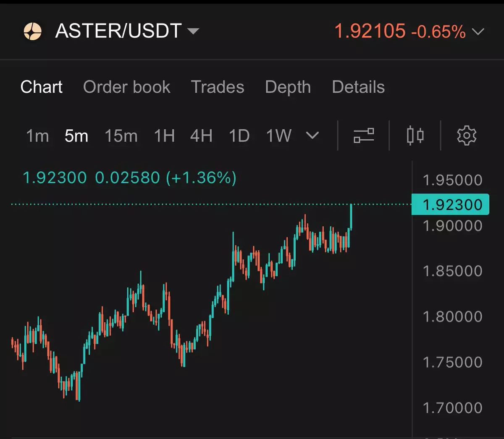Switch to the 1D timeframe
The width and height of the screenshot is (504, 439).
click(x=239, y=136)
